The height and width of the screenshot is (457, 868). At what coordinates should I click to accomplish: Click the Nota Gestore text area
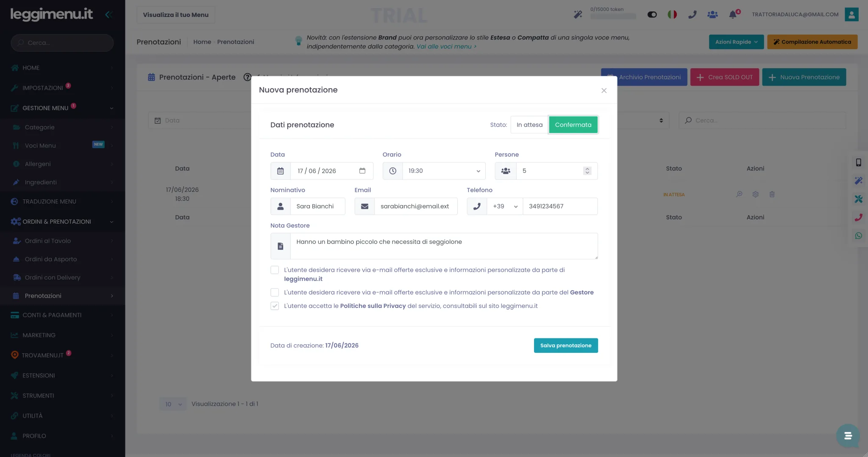pos(444,246)
